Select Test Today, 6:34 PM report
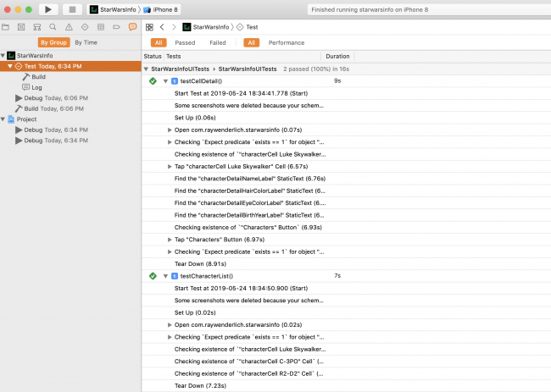This screenshot has width=551, height=392. [x=70, y=66]
